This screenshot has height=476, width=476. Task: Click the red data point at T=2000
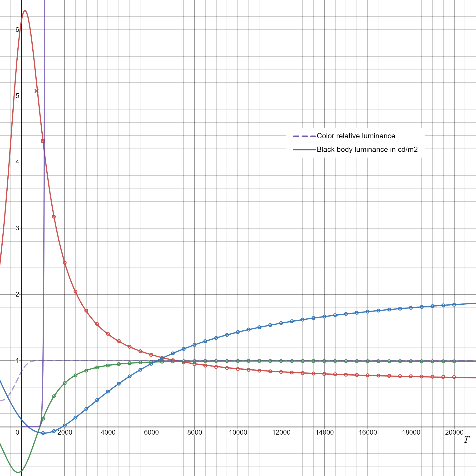(x=65, y=263)
